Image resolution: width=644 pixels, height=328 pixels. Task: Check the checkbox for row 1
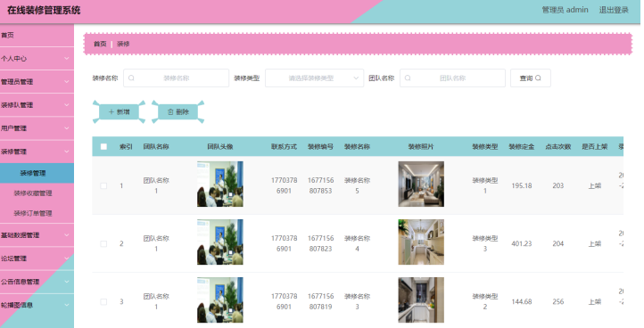[103, 185]
